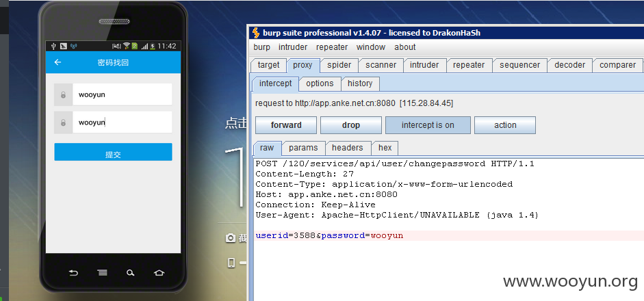Open the action button menu
Image resolution: width=644 pixels, height=301 pixels.
point(505,125)
